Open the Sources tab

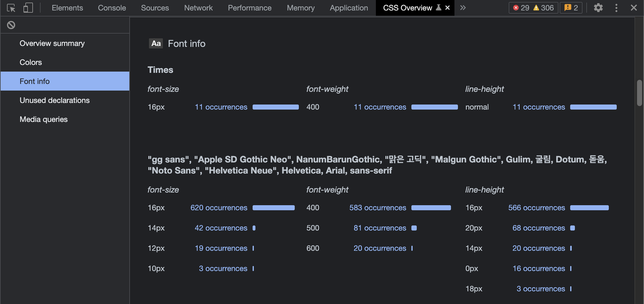point(155,8)
